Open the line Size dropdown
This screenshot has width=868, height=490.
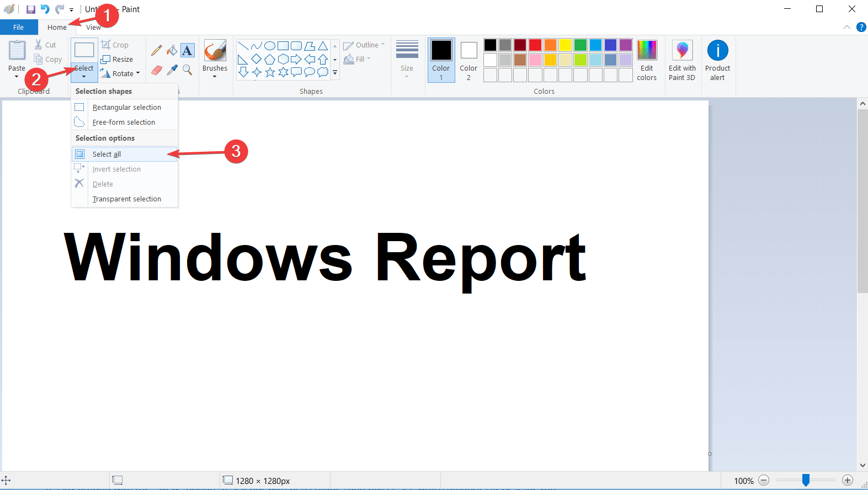(x=407, y=61)
